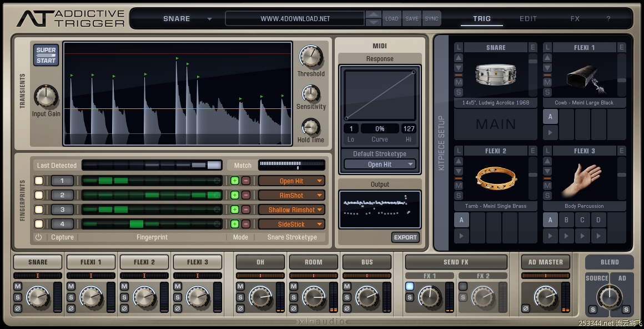Select previous preset with the up arrow
The image size is (644, 329).
(x=373, y=14)
